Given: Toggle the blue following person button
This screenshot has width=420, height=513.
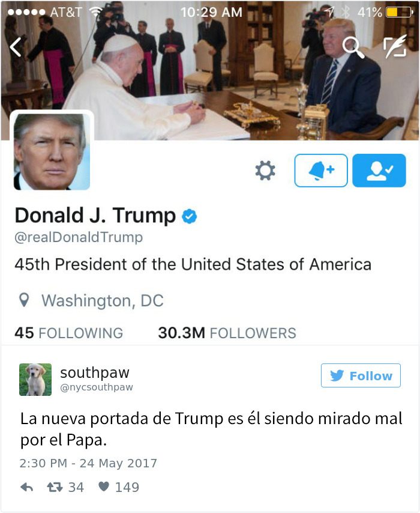Looking at the screenshot, I should tap(379, 171).
